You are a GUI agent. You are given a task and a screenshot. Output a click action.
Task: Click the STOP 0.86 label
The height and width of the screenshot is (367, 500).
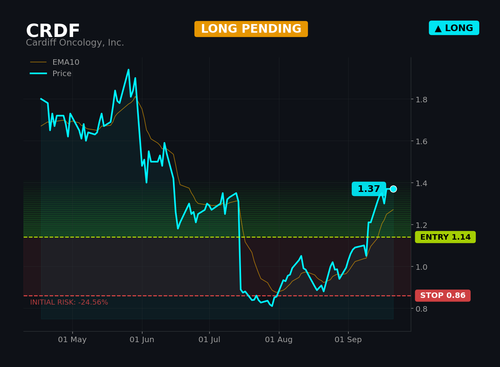(443, 295)
